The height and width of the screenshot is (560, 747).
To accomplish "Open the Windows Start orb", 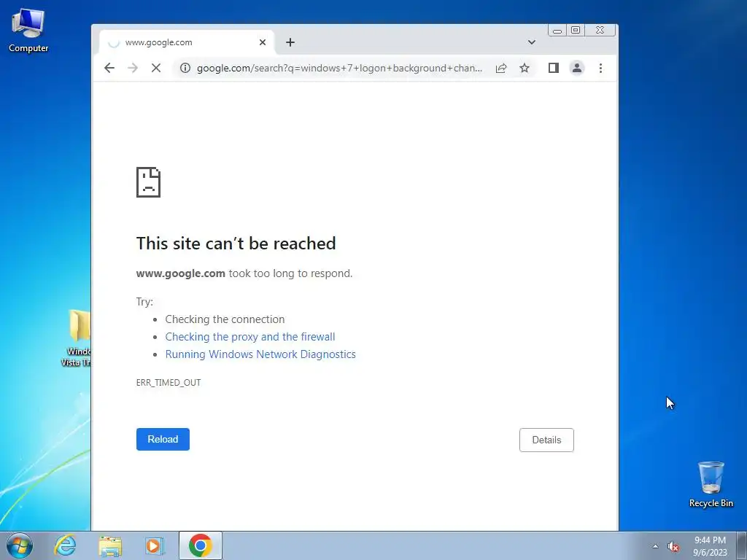I will (20, 545).
